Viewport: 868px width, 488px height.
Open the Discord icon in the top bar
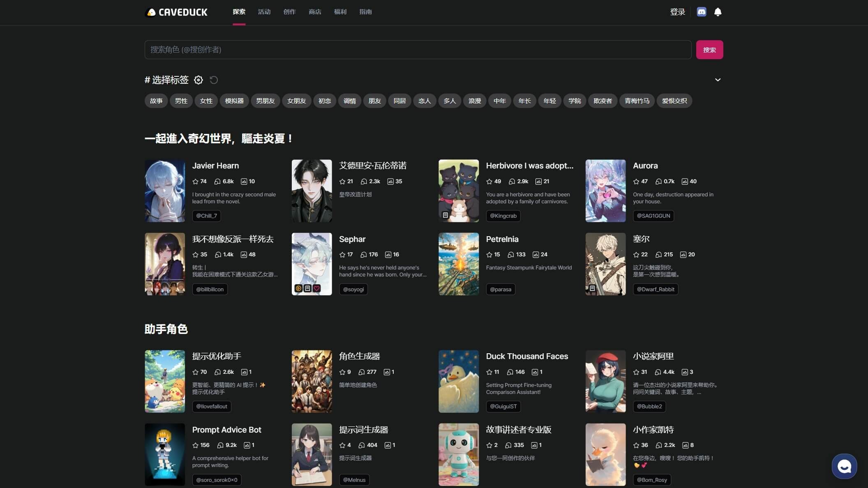pyautogui.click(x=702, y=12)
